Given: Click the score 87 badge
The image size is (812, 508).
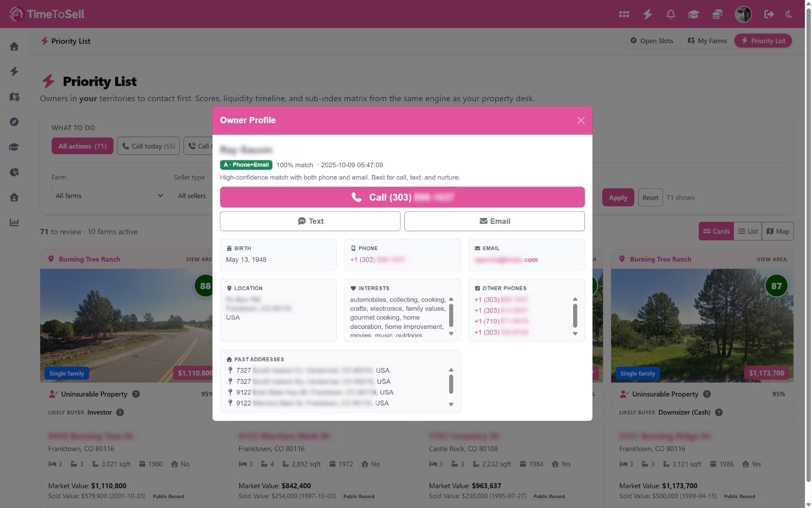Looking at the screenshot, I should [776, 286].
